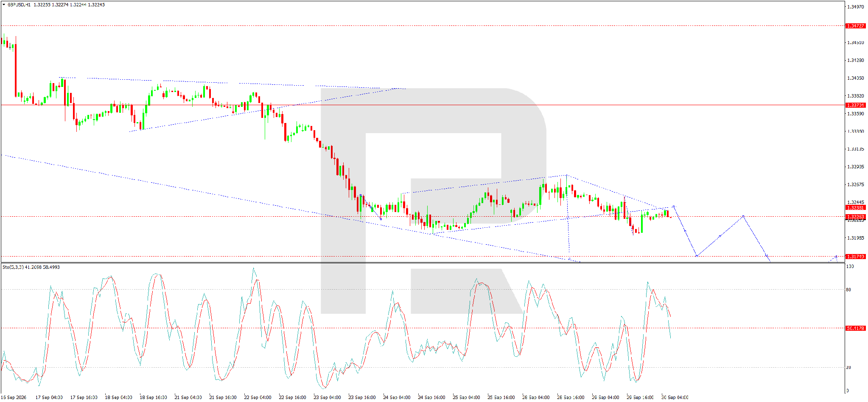Click the red 50.1178 stochastic level tag

coord(855,328)
